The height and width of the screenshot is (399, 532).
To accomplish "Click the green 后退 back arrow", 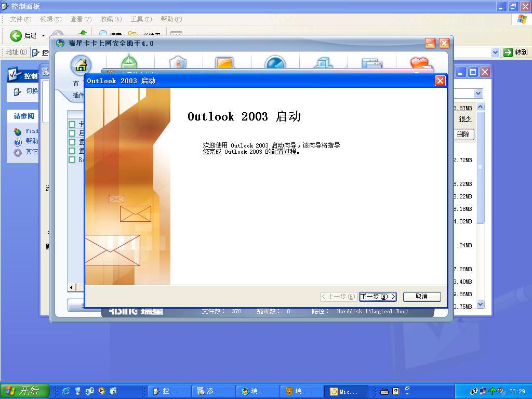I will click(x=16, y=36).
